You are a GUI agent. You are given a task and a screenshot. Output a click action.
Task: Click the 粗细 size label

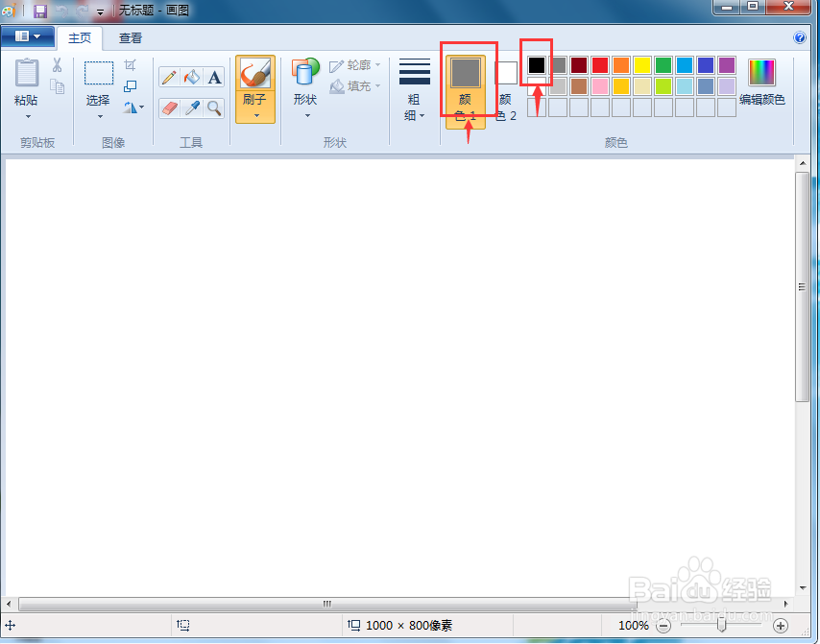[414, 107]
